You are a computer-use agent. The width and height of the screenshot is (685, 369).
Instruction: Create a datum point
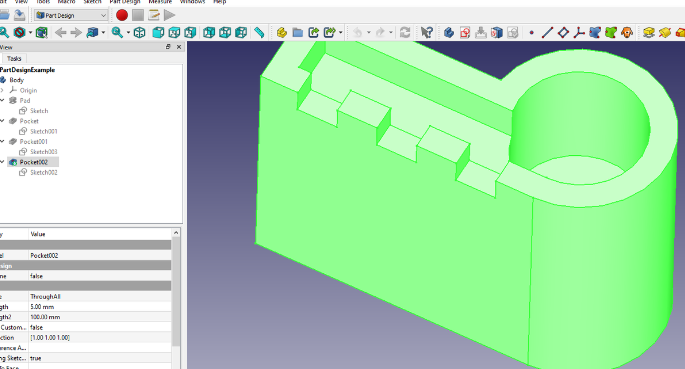532,32
